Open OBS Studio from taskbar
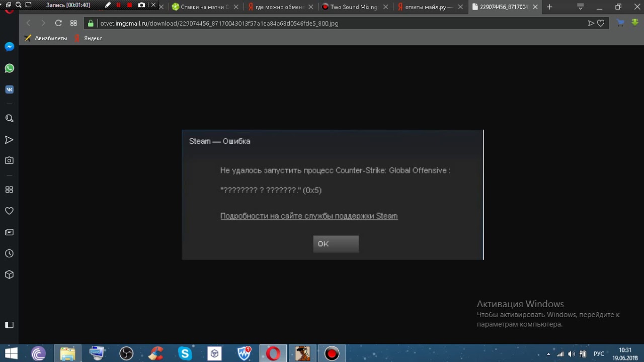644x362 pixels. tap(126, 353)
